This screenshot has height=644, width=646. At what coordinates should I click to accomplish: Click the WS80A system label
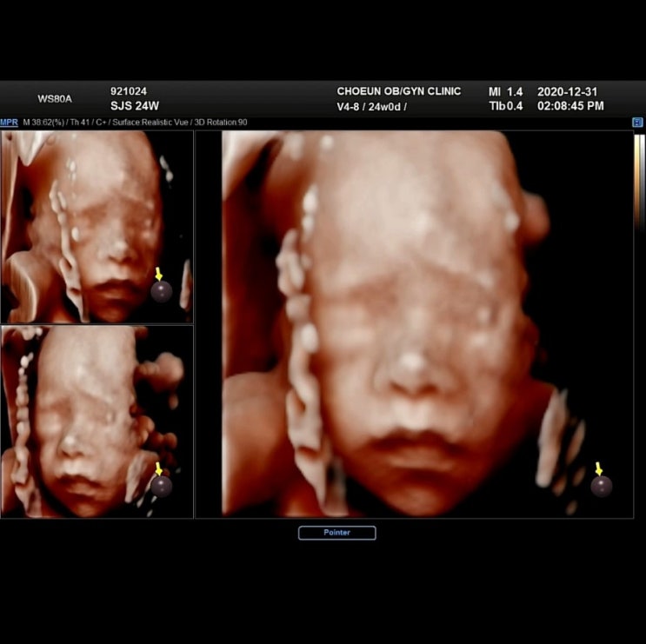[55, 99]
